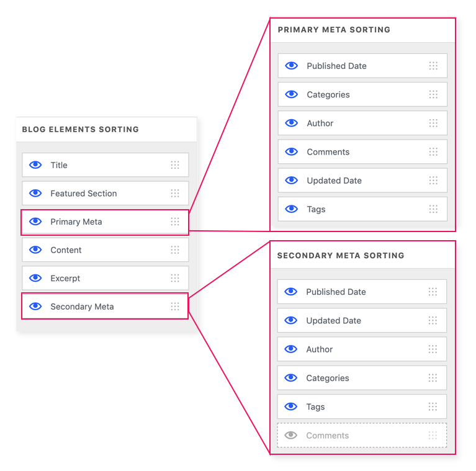
Task: Toggle visibility of Featured Section
Action: (x=35, y=193)
